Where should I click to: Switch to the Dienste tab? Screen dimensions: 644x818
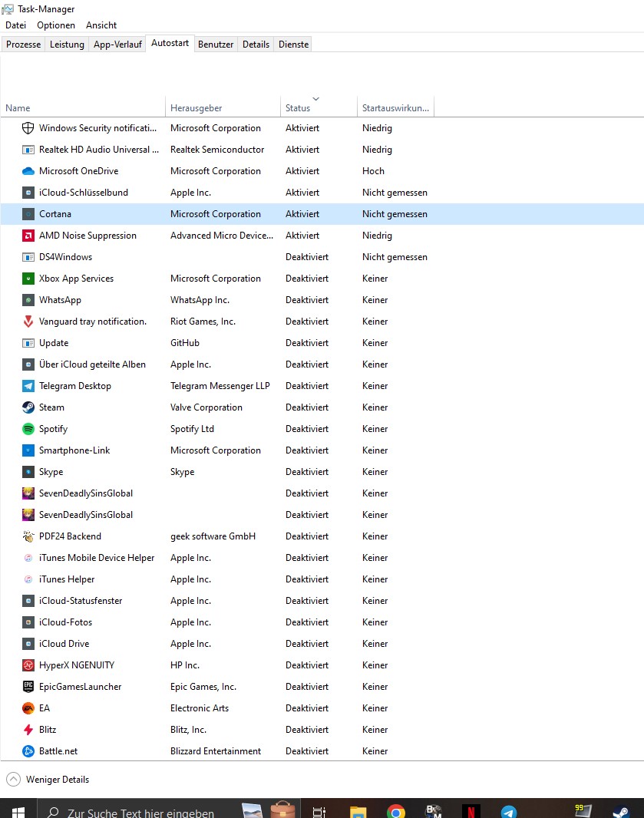[x=292, y=44]
